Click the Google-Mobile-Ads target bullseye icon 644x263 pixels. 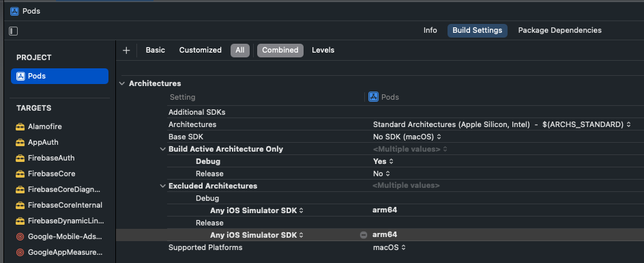coord(20,236)
